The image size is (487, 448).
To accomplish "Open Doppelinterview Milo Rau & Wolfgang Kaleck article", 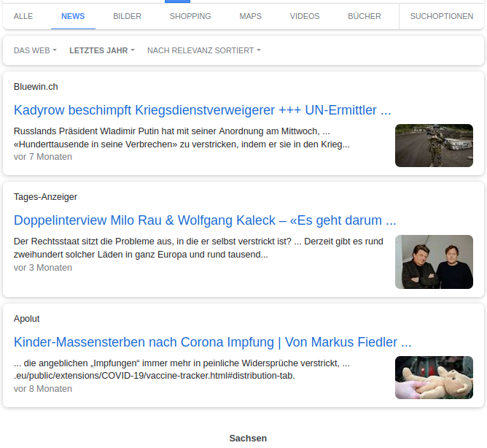I will pyautogui.click(x=205, y=220).
